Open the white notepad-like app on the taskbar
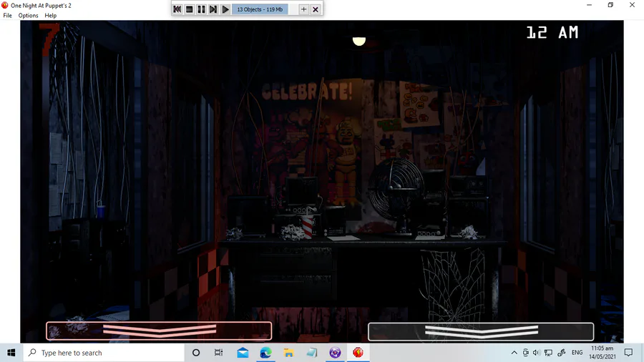 (312, 353)
